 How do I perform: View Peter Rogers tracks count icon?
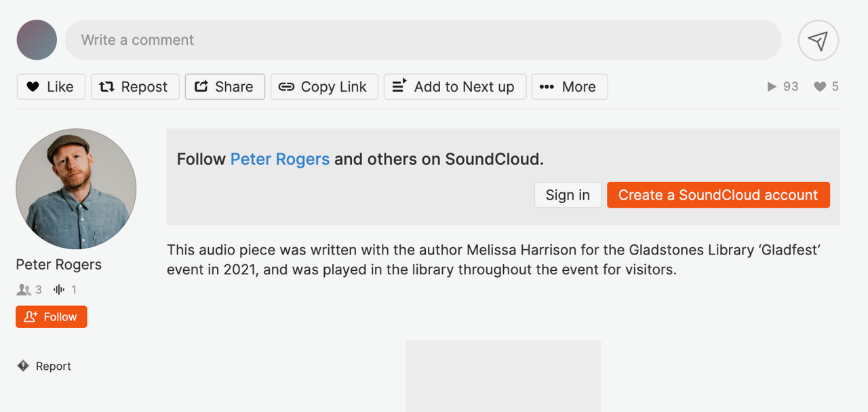(x=59, y=290)
